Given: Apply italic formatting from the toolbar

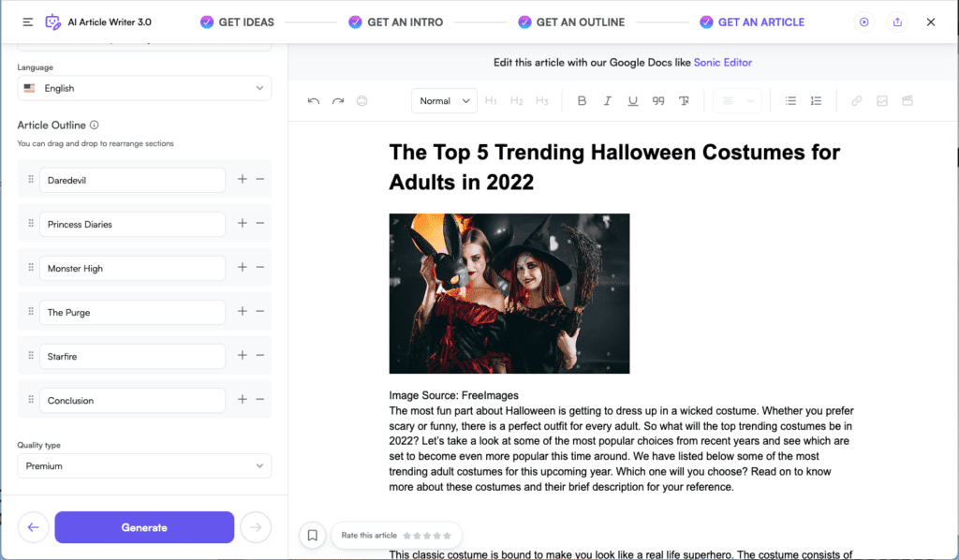Looking at the screenshot, I should 607,101.
